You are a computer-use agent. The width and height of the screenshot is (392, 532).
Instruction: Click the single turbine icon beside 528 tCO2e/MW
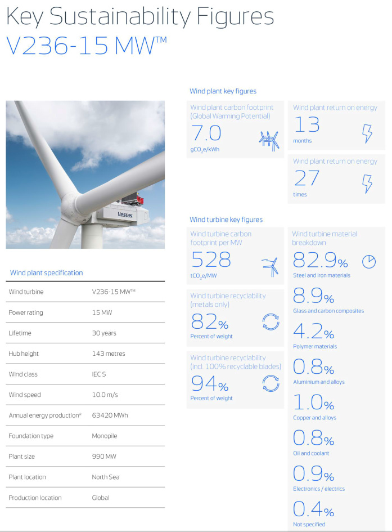tap(270, 267)
